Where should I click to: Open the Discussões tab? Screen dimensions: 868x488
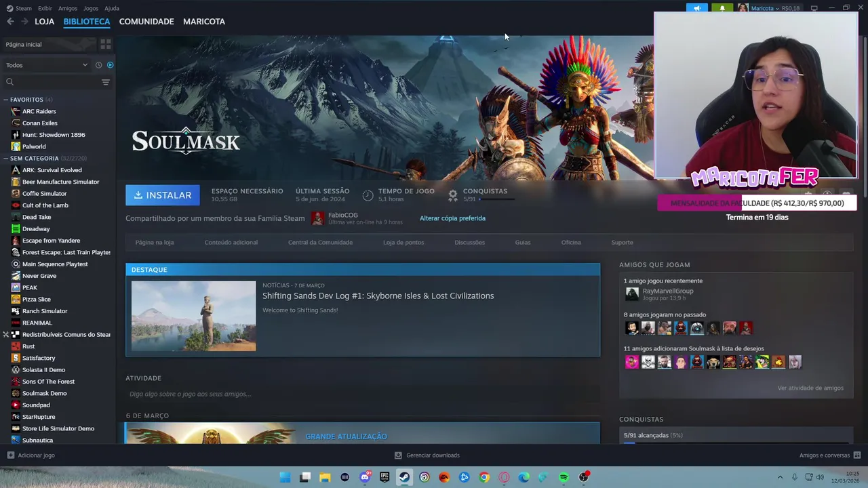point(469,243)
